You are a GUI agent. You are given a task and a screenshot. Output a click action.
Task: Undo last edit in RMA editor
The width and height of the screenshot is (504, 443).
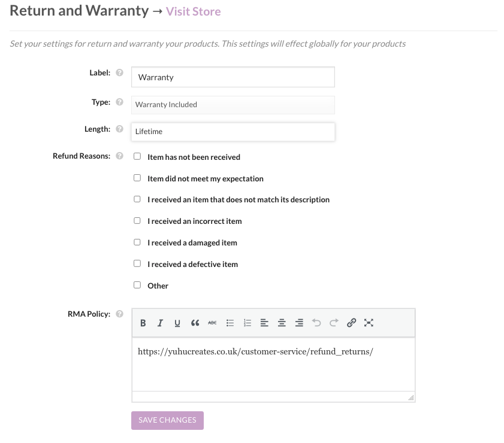coord(316,323)
